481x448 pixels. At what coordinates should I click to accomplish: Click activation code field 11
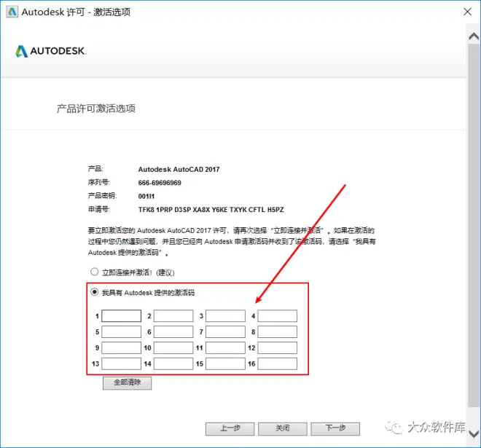[x=225, y=347]
